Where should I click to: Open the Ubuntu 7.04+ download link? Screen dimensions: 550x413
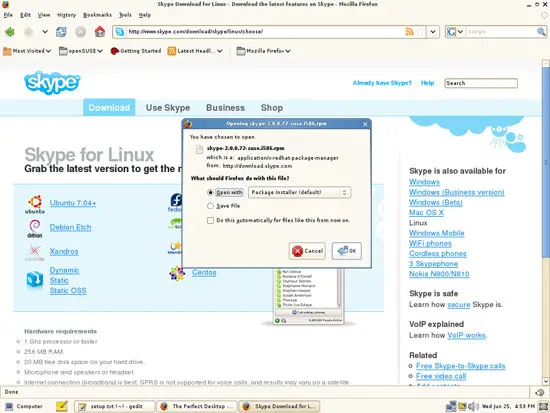pyautogui.click(x=73, y=203)
